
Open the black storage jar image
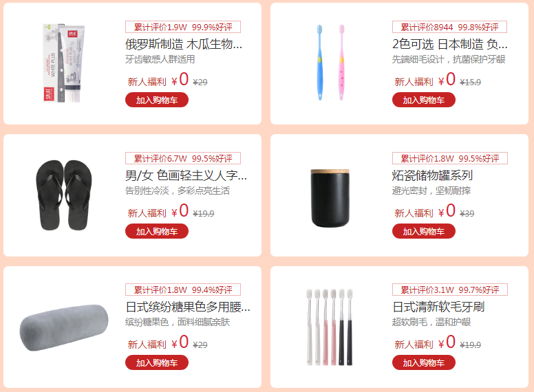[330, 198]
